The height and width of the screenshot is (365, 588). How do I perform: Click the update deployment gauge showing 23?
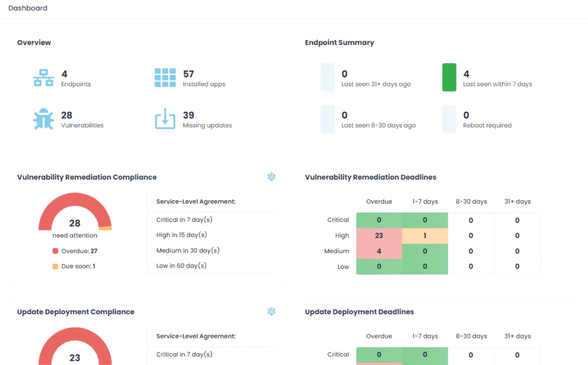pyautogui.click(x=75, y=346)
